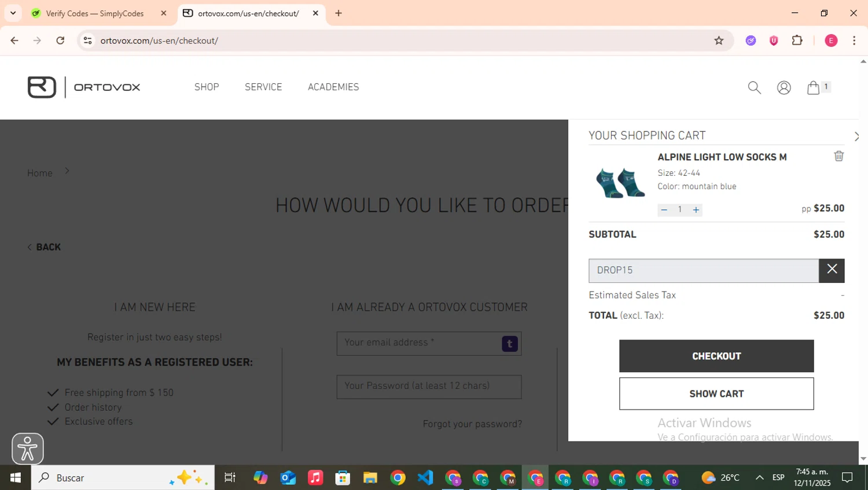Click the password manager icon in email field
This screenshot has width=868, height=490.
(510, 344)
